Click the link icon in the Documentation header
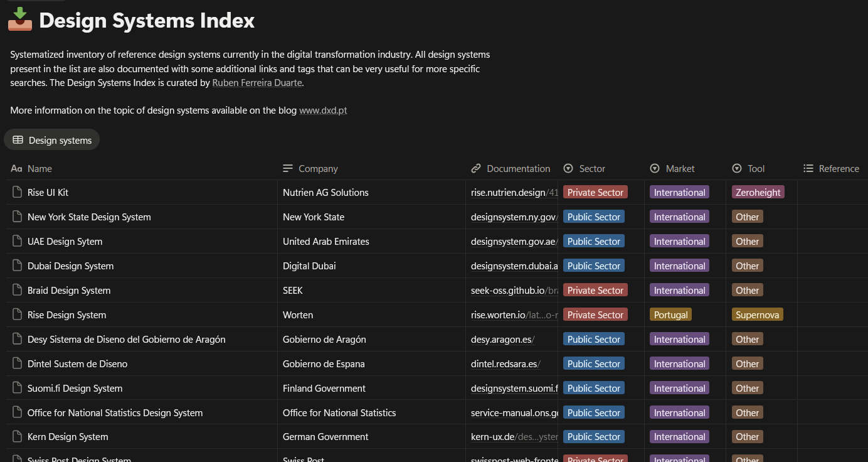The width and height of the screenshot is (868, 462). (476, 168)
